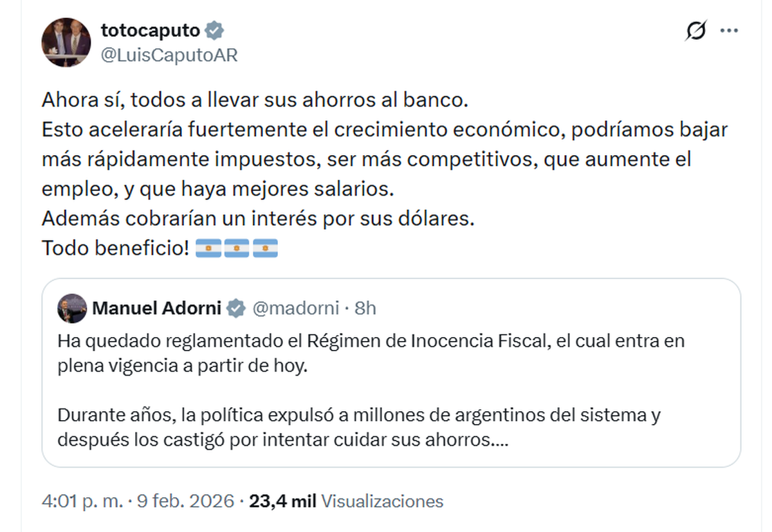Click the last Argentina flag emoji
This screenshot has width=772, height=532.
pos(265,248)
